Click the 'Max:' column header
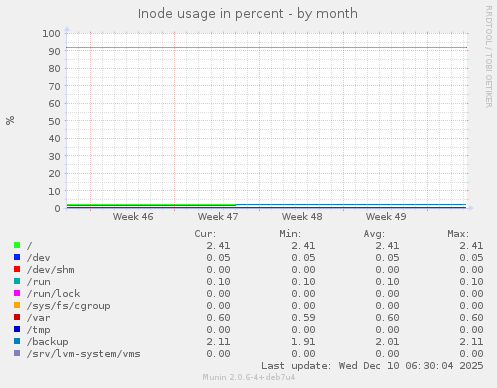Screen dimensions: 497x388 click(x=458, y=234)
